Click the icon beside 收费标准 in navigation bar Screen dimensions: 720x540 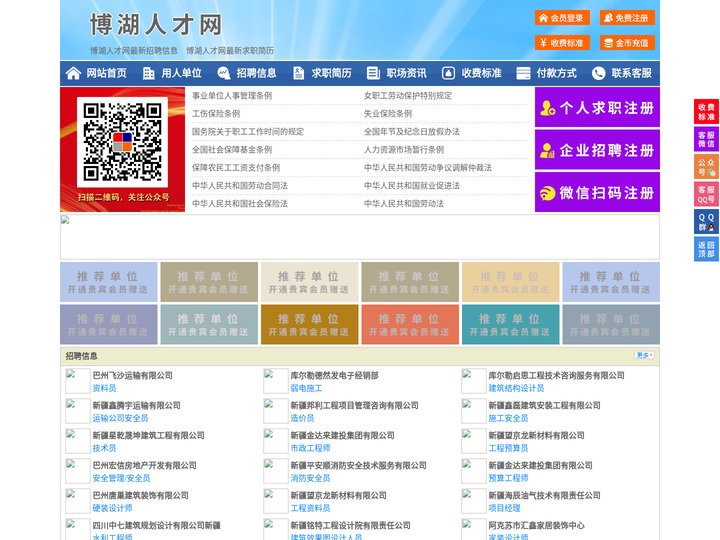[448, 73]
